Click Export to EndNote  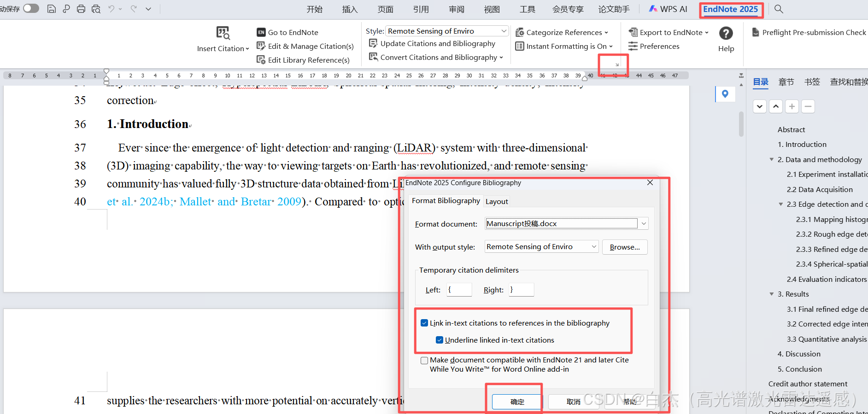coord(669,32)
